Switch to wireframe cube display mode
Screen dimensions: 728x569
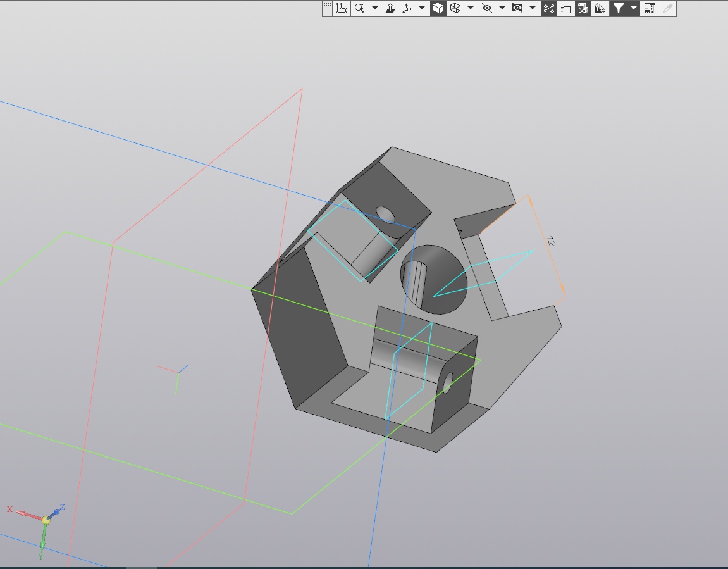(455, 8)
